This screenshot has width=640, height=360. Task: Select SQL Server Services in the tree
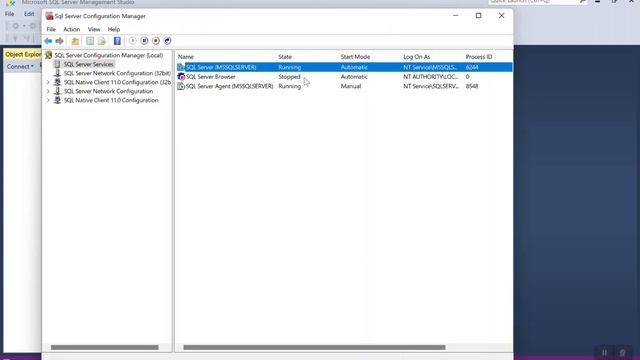89,64
